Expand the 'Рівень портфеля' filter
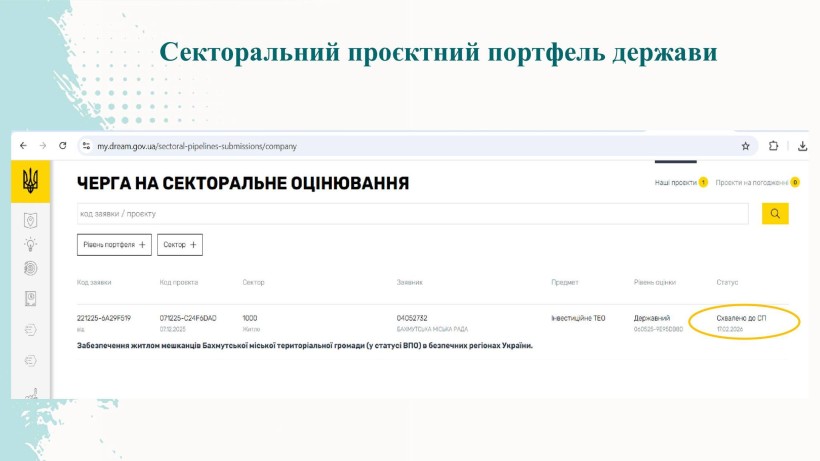 pos(115,245)
